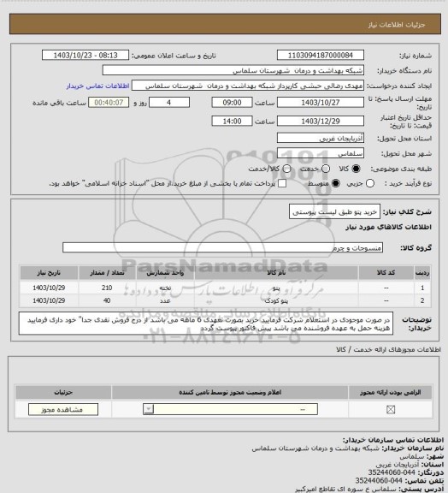This screenshot has width=448, height=493.
Task: Click the ردیف column header
Action: tap(422, 273)
